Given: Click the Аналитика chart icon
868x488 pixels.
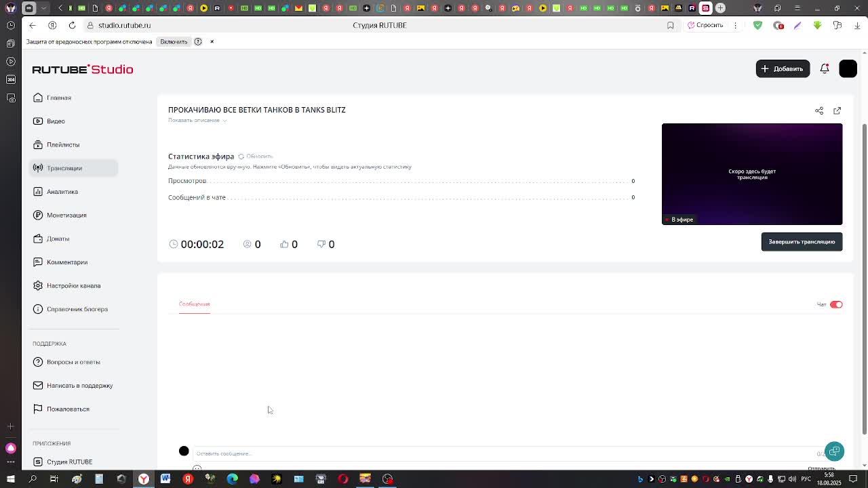Looking at the screenshot, I should [38, 192].
